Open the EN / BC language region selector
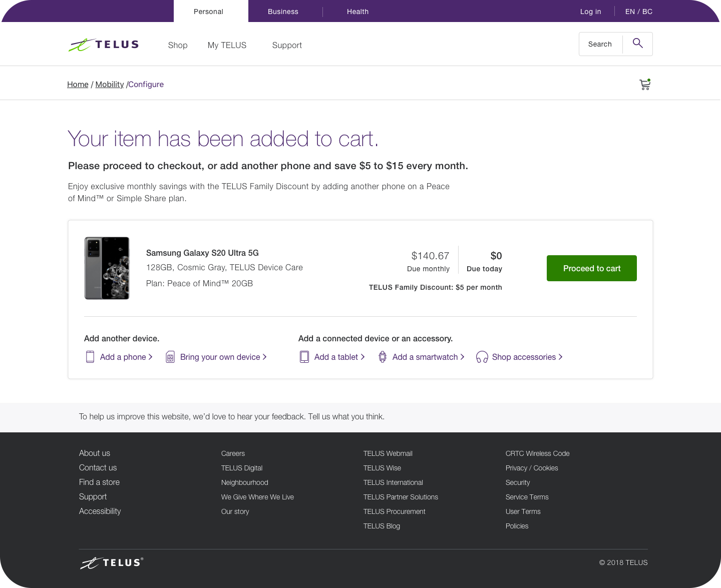 [639, 12]
